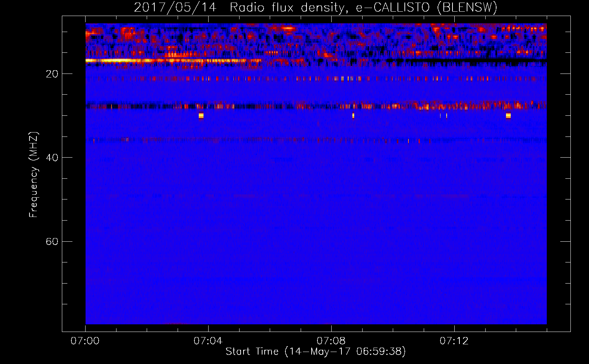The image size is (589, 364).
Task: Click the yellow burst near 07:04 at 30 MHz
Action: (x=201, y=116)
